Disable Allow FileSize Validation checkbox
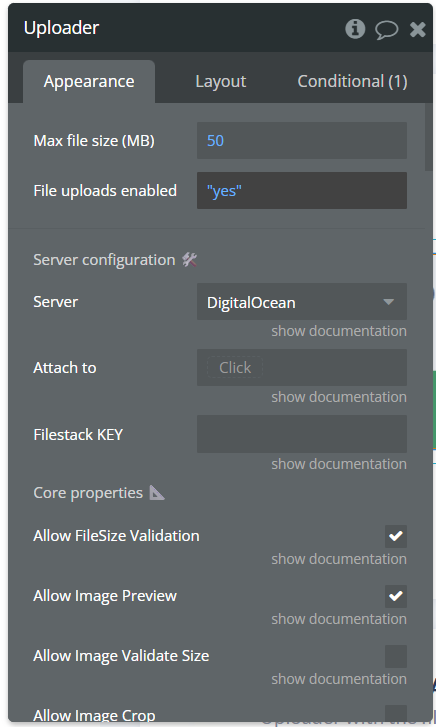 coord(396,536)
